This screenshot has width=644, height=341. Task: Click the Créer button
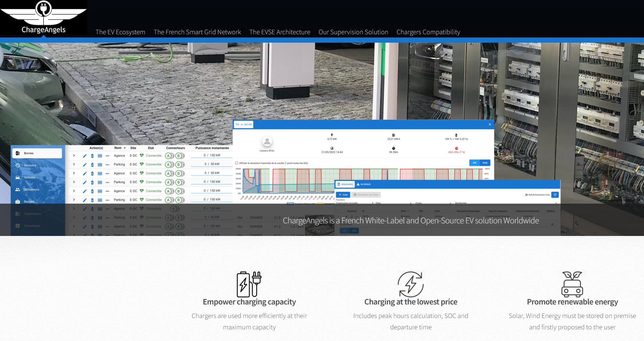[x=343, y=195]
